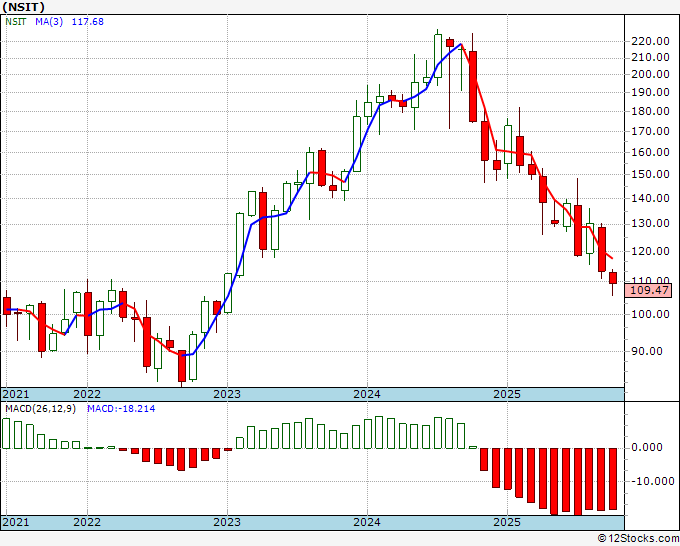The image size is (680, 546).
Task: Click the MACD:-18.214 value label
Action: tap(121, 409)
